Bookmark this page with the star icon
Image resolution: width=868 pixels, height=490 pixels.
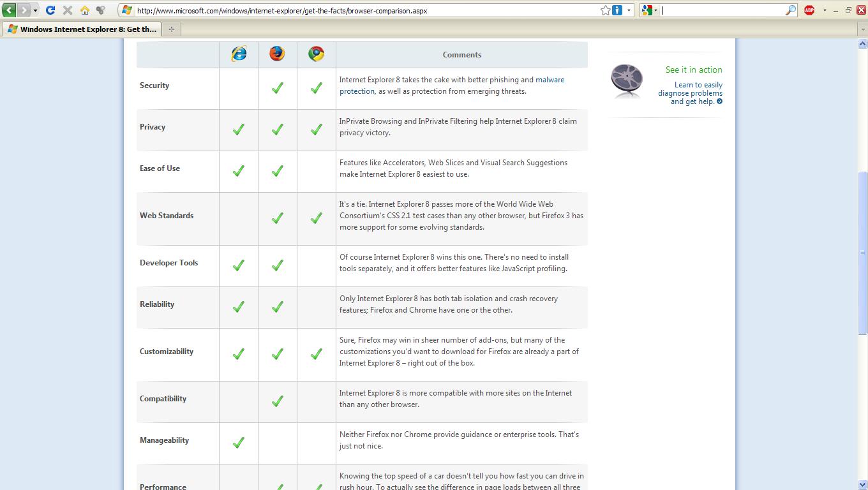tap(605, 10)
